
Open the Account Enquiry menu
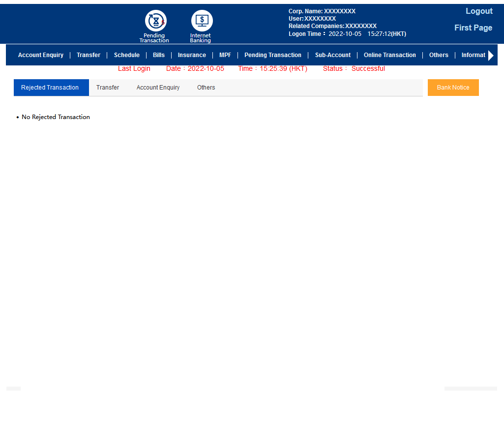pos(41,55)
